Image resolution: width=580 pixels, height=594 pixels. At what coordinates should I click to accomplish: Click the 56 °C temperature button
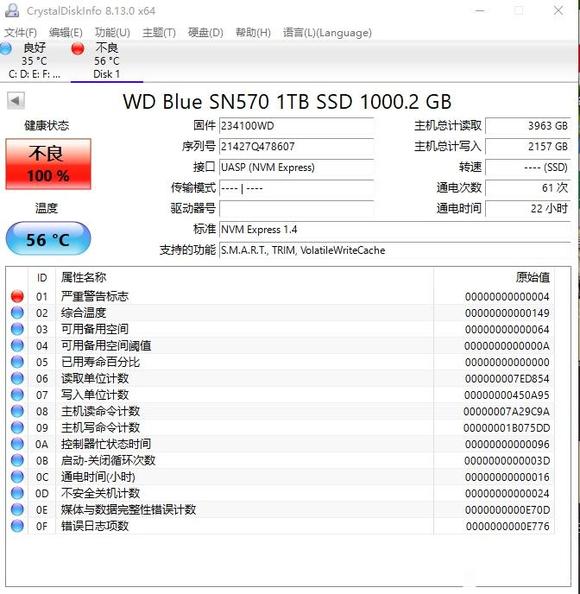click(48, 239)
